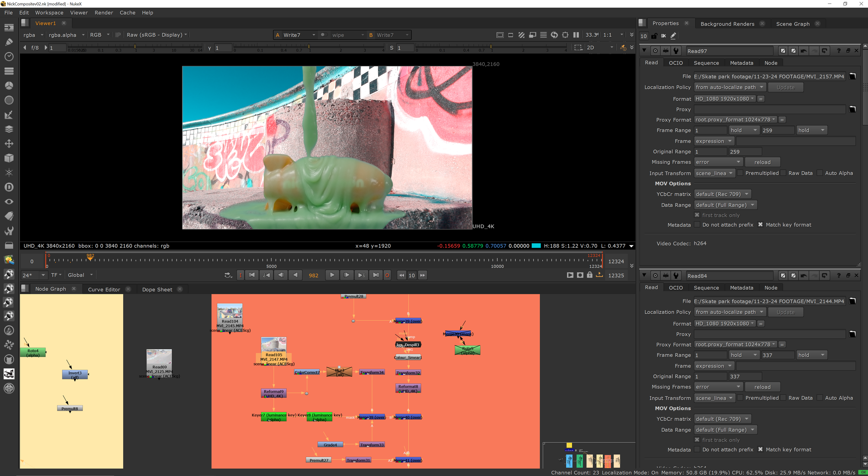Click the reload button in Read97
The image size is (868, 476).
click(762, 162)
